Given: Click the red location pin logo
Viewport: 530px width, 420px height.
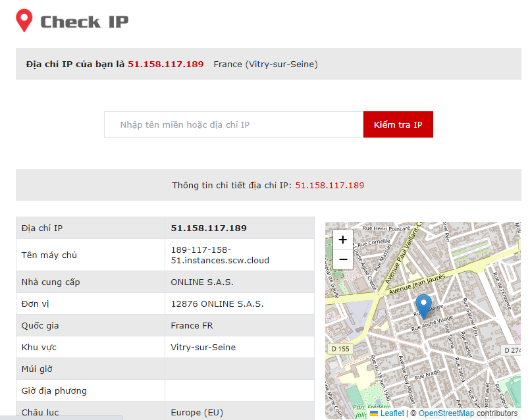Looking at the screenshot, I should (24, 20).
